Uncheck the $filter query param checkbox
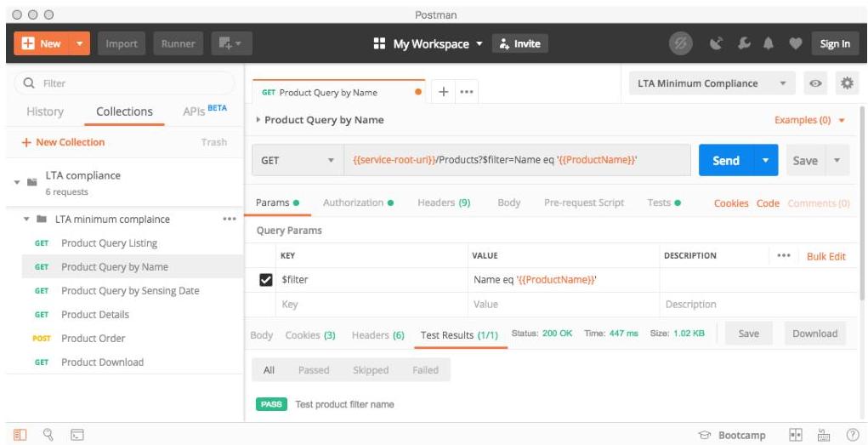Image resolution: width=868 pixels, height=445 pixels. pyautogui.click(x=266, y=281)
